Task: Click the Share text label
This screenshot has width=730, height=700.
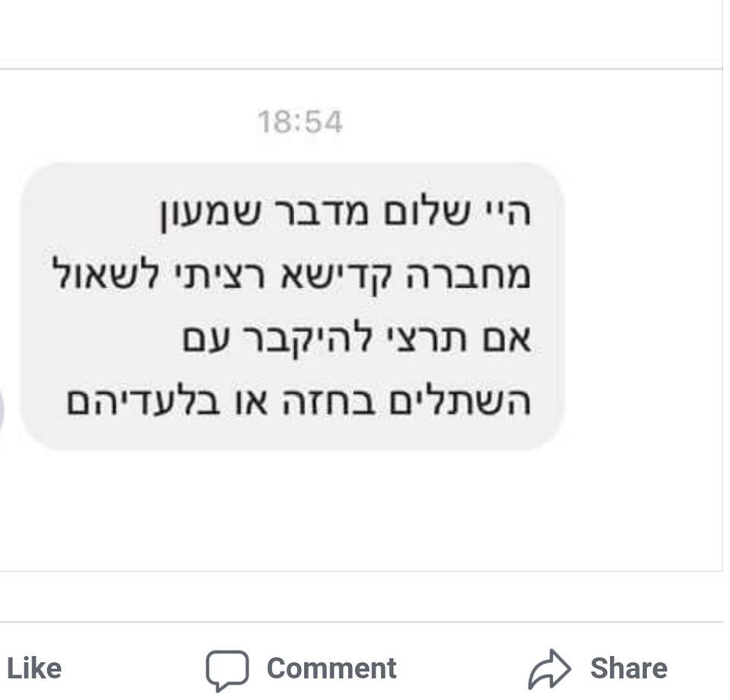Action: [629, 669]
